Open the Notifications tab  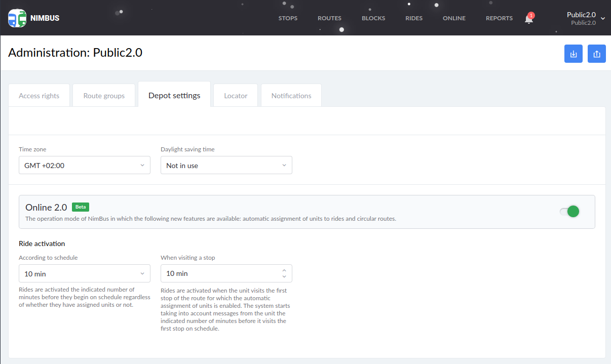click(291, 96)
